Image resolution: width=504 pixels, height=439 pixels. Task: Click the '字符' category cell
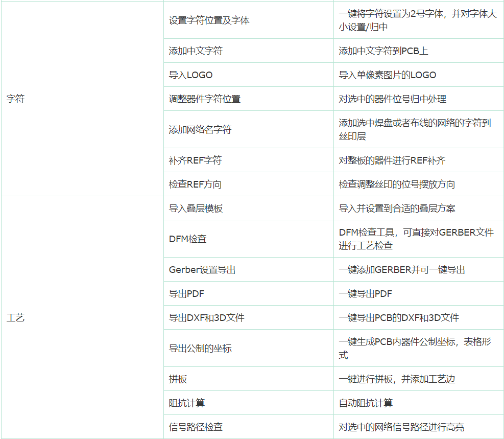tap(82, 99)
